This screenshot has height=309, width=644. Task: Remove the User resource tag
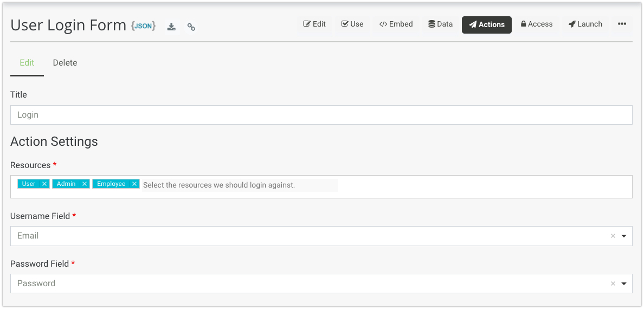click(44, 184)
